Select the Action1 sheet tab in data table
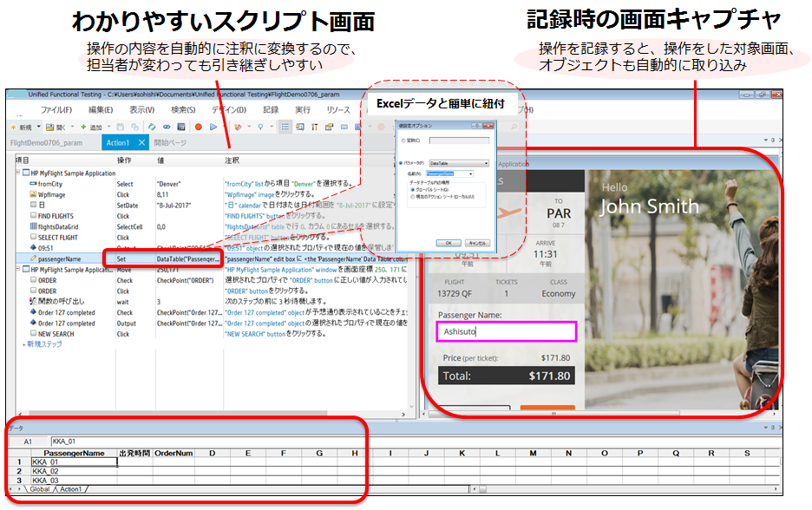This screenshot has height=510, width=812. point(71,489)
